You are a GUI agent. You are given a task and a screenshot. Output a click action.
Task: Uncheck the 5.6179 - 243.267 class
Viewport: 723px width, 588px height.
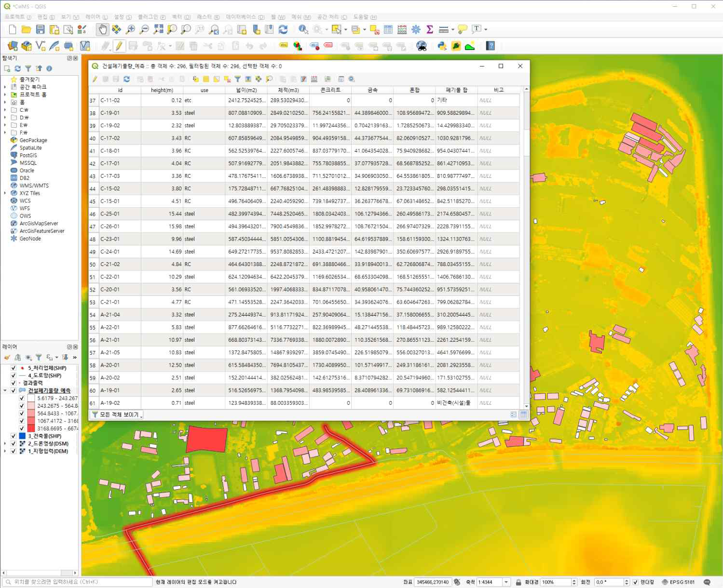coord(22,398)
